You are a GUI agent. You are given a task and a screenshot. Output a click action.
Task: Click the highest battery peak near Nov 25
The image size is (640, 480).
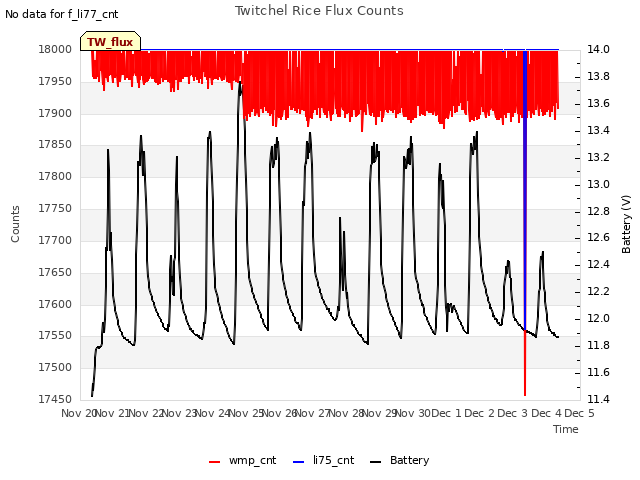coord(240,83)
